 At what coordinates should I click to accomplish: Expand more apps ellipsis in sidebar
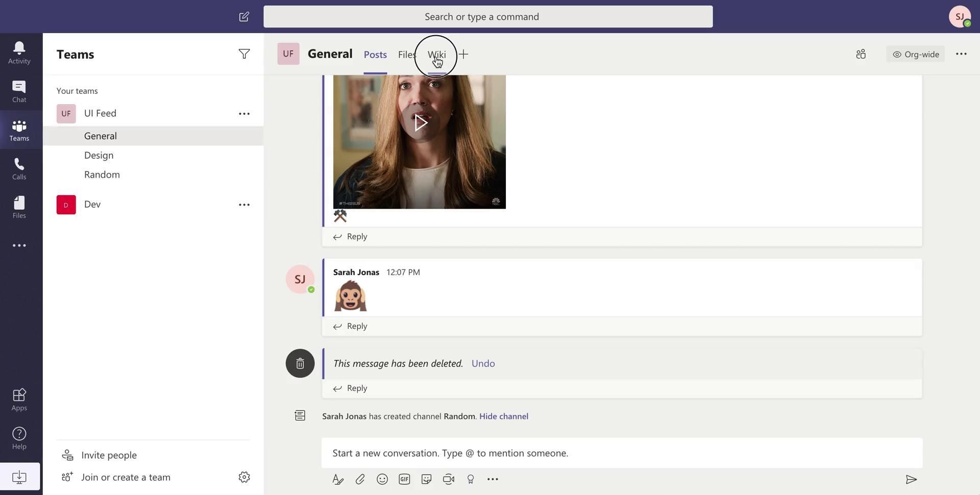click(x=19, y=245)
